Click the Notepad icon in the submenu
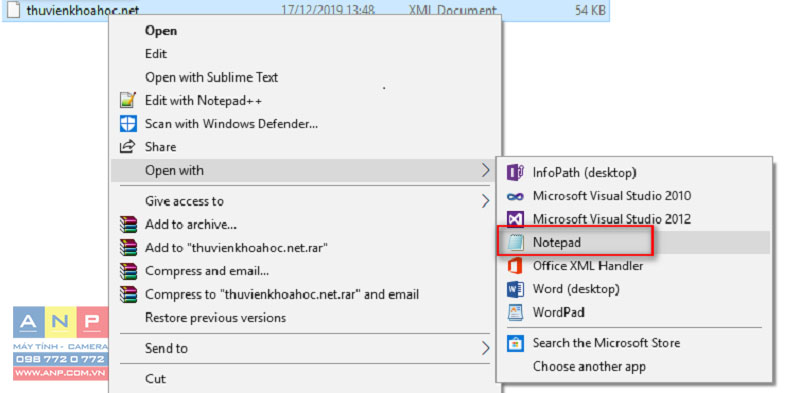The height and width of the screenshot is (393, 800). click(515, 242)
